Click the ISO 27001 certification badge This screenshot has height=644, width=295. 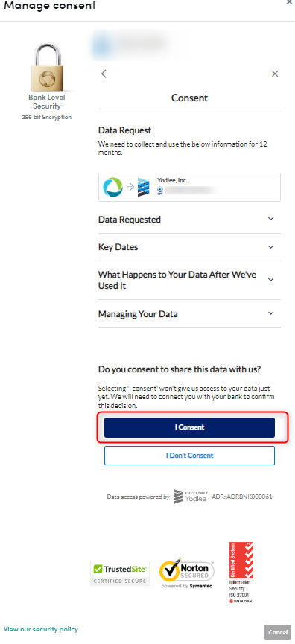(241, 572)
